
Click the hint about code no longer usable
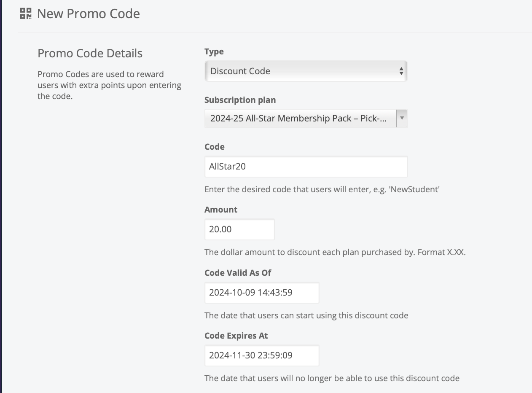(x=332, y=378)
